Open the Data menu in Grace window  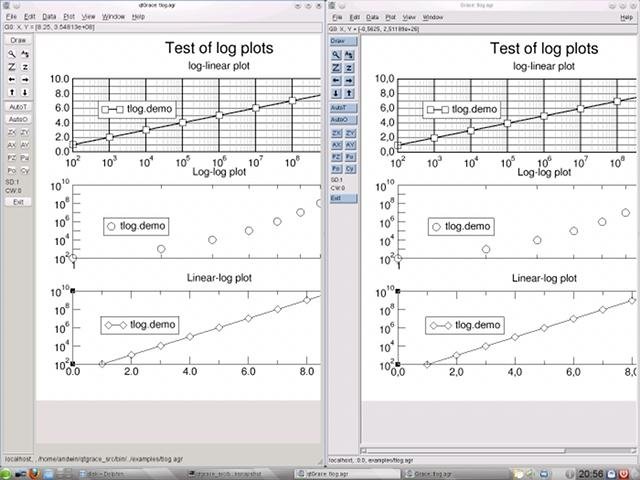tap(372, 17)
